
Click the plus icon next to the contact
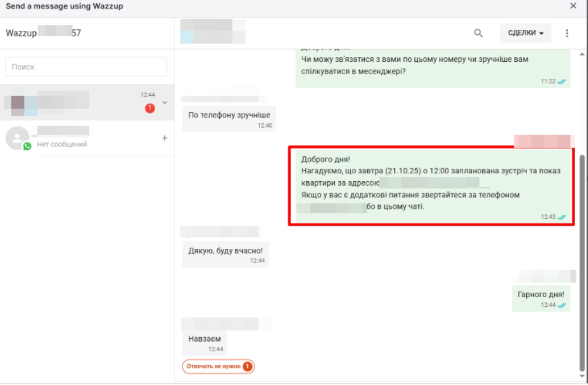pyautogui.click(x=165, y=137)
